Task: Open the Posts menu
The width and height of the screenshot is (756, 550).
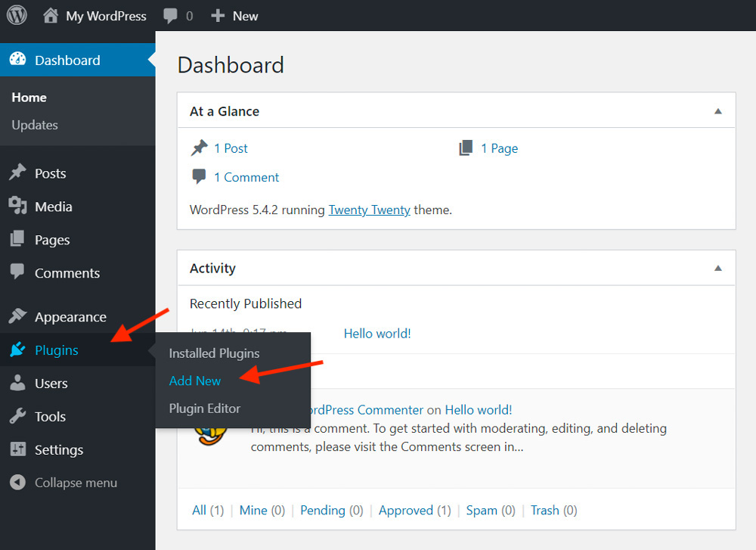Action: (x=50, y=173)
